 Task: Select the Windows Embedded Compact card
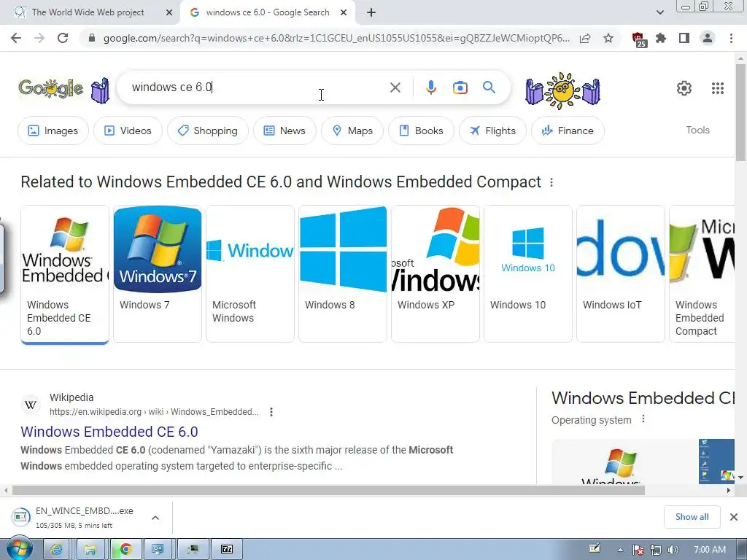[x=702, y=274]
